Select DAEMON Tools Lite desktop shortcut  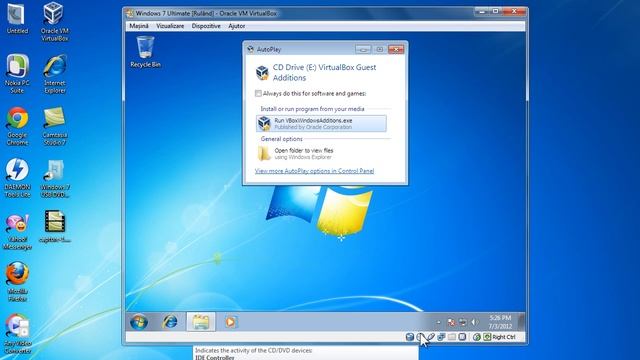(x=17, y=178)
